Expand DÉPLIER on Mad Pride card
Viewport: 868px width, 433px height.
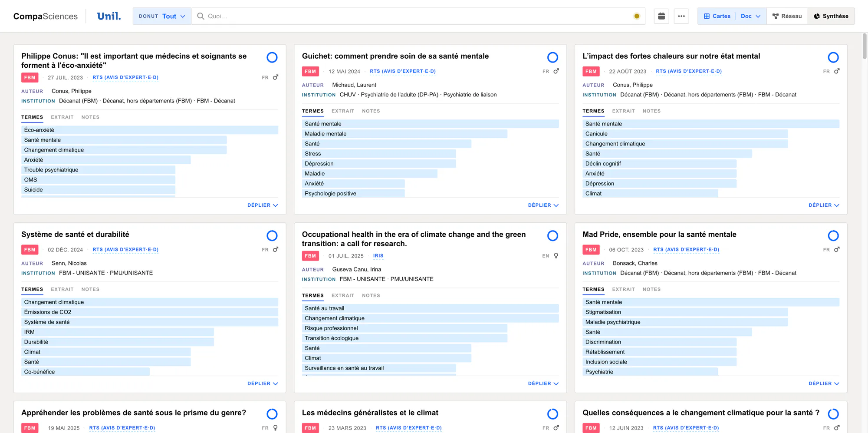[x=824, y=383]
